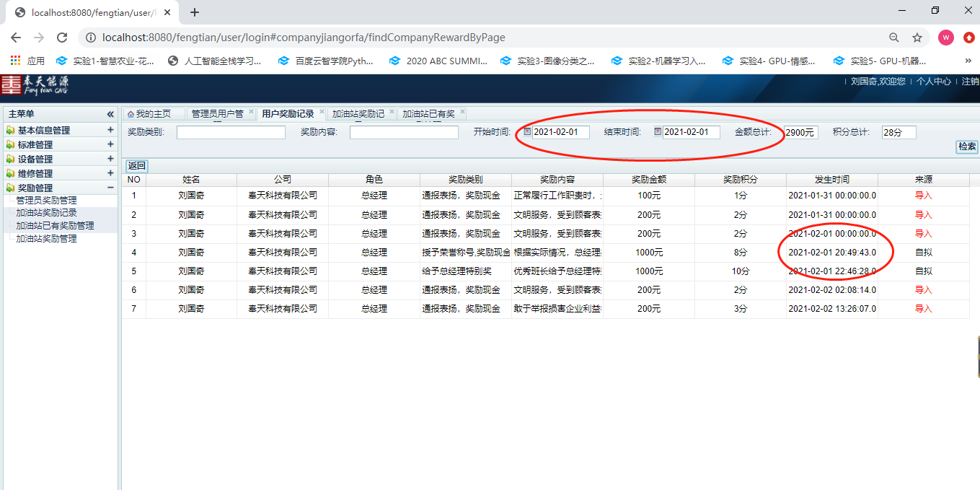Close the 管理员用户管 tab

click(x=251, y=112)
